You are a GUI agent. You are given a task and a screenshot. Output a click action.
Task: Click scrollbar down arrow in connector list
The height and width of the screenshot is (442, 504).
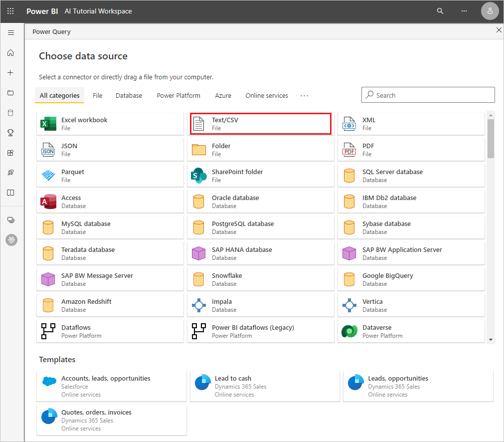click(491, 340)
